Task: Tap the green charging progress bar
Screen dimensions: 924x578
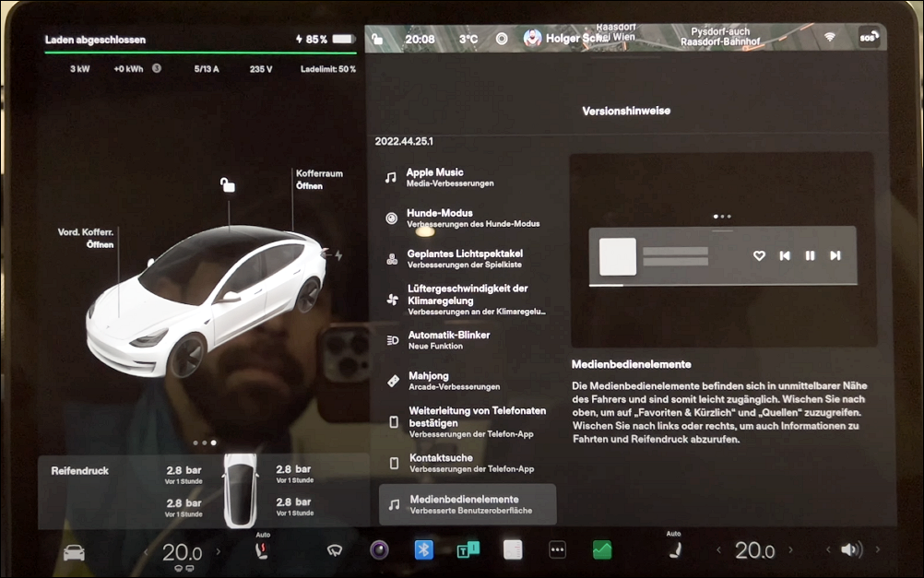Action: pos(200,53)
